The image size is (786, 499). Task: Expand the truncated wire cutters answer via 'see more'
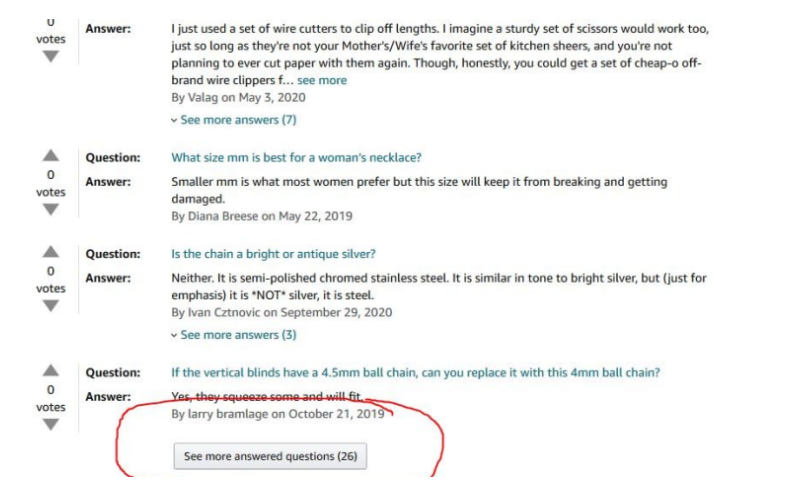click(x=322, y=80)
